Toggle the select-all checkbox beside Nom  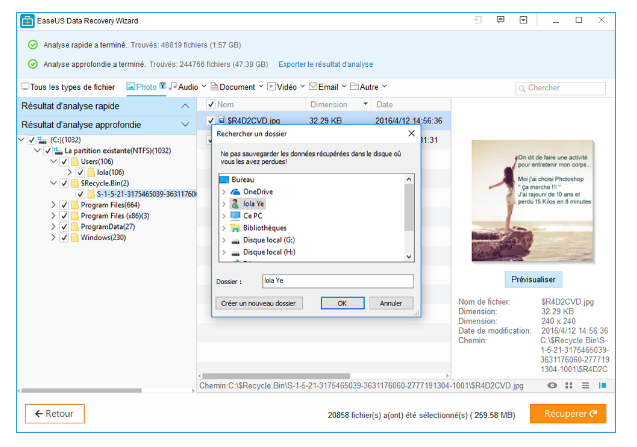pos(210,104)
